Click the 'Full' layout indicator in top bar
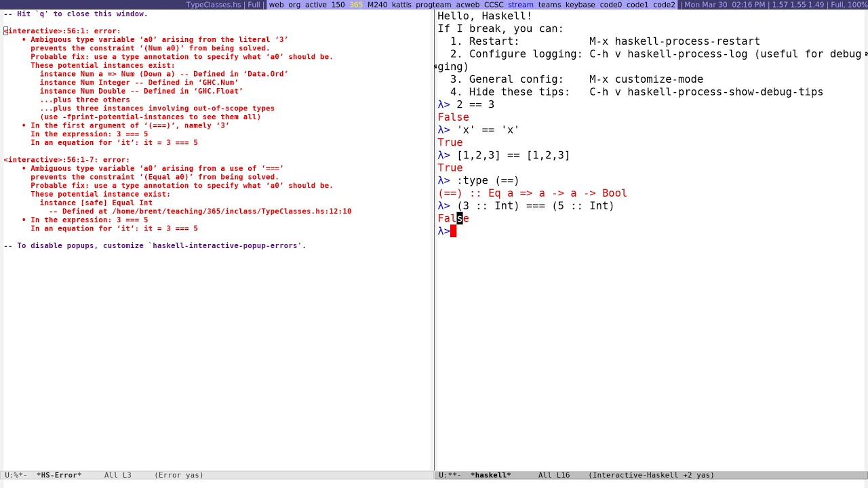This screenshot has width=868, height=488. point(254,5)
